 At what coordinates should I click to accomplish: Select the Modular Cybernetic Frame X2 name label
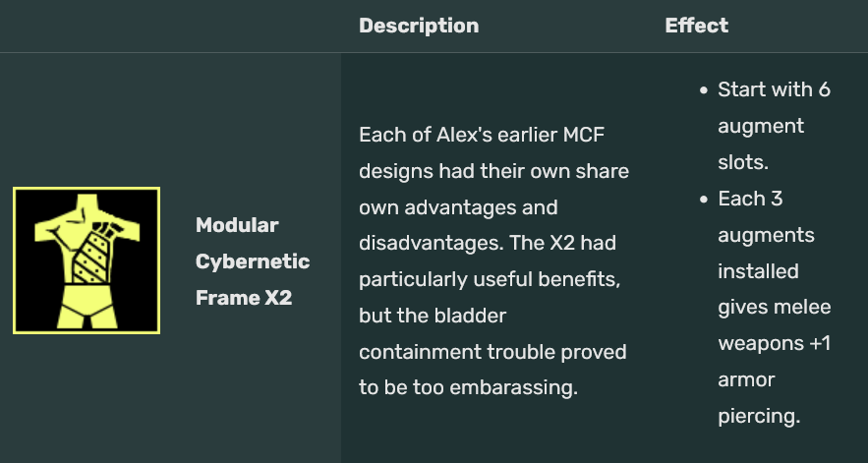[x=252, y=260]
